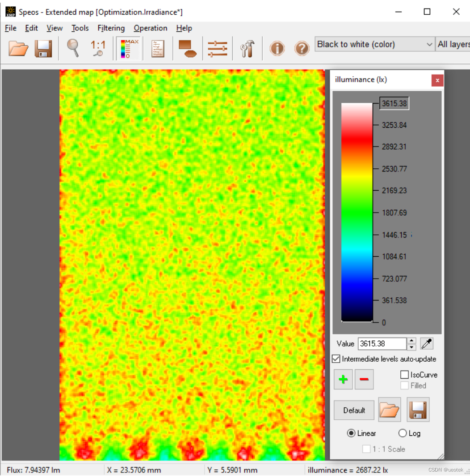
Task: Select the magnifier zoom tool
Action: 73,48
